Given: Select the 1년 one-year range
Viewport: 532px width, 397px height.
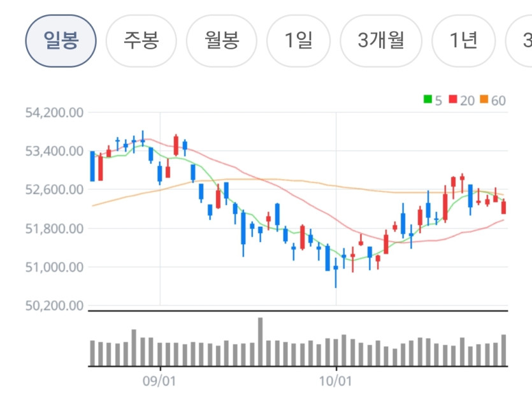Looking at the screenshot, I should point(463,41).
